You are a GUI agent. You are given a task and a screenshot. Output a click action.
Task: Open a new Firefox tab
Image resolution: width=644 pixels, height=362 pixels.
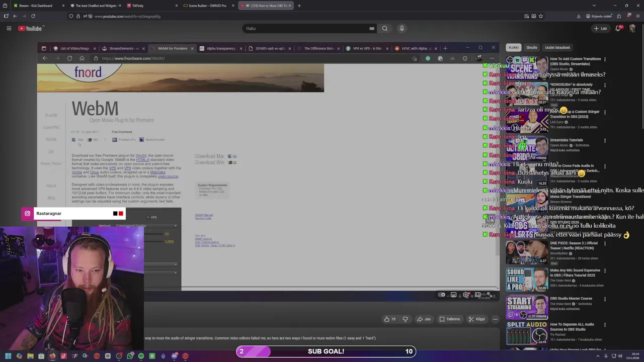(x=299, y=6)
